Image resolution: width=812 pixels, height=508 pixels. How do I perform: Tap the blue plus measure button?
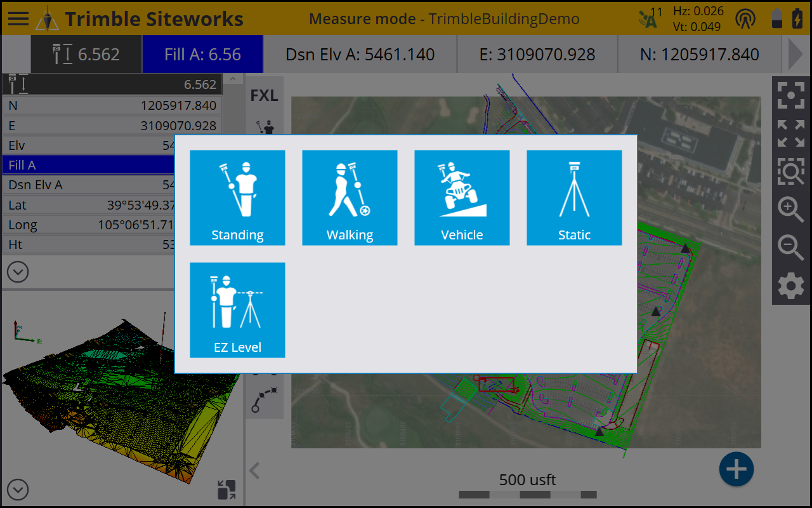736,470
